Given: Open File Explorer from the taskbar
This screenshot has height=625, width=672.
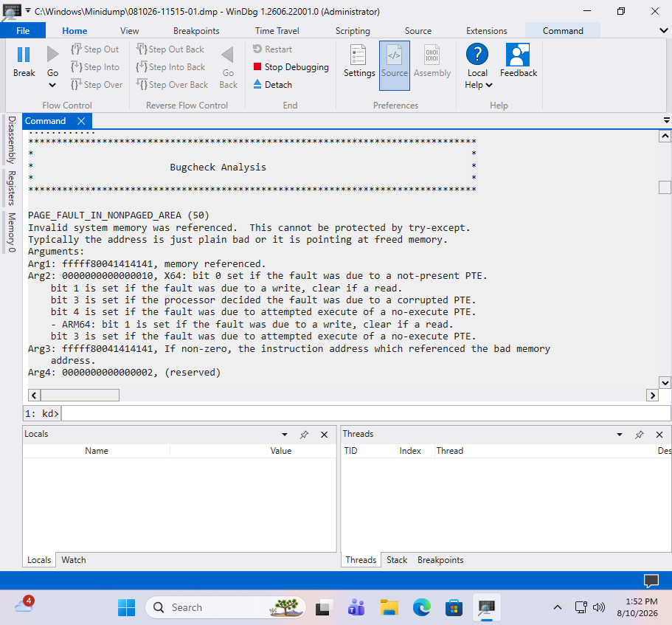Looking at the screenshot, I should pos(389,607).
